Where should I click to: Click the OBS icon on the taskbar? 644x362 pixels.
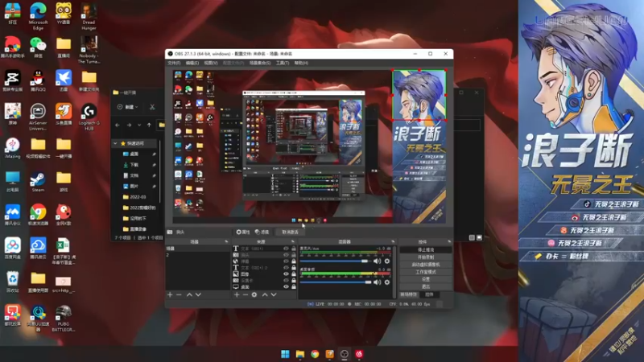point(345,354)
